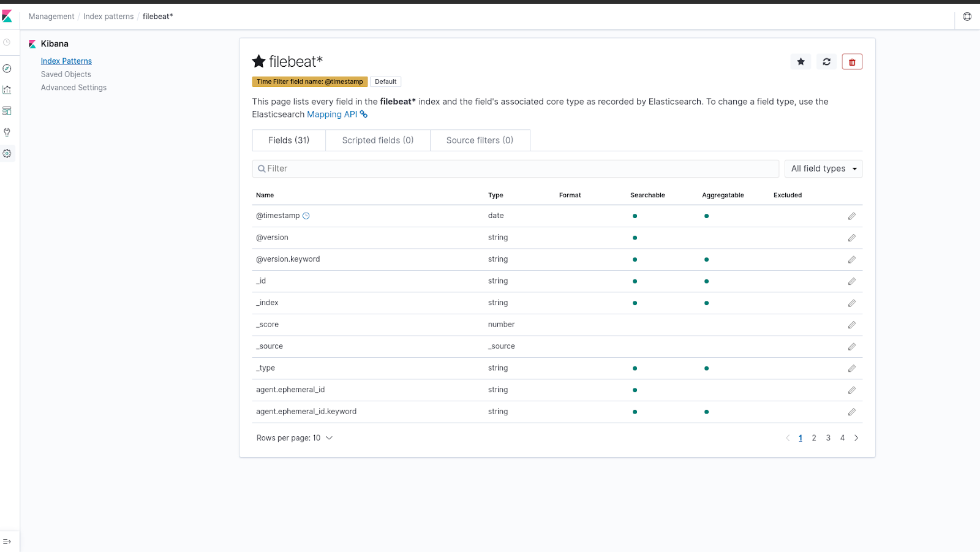Click the Kibana logo top left
980x552 pixels.
[7, 16]
